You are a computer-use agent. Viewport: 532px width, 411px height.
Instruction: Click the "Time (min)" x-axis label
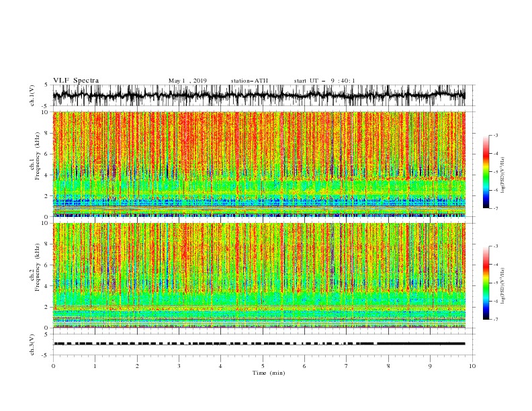[269, 373]
